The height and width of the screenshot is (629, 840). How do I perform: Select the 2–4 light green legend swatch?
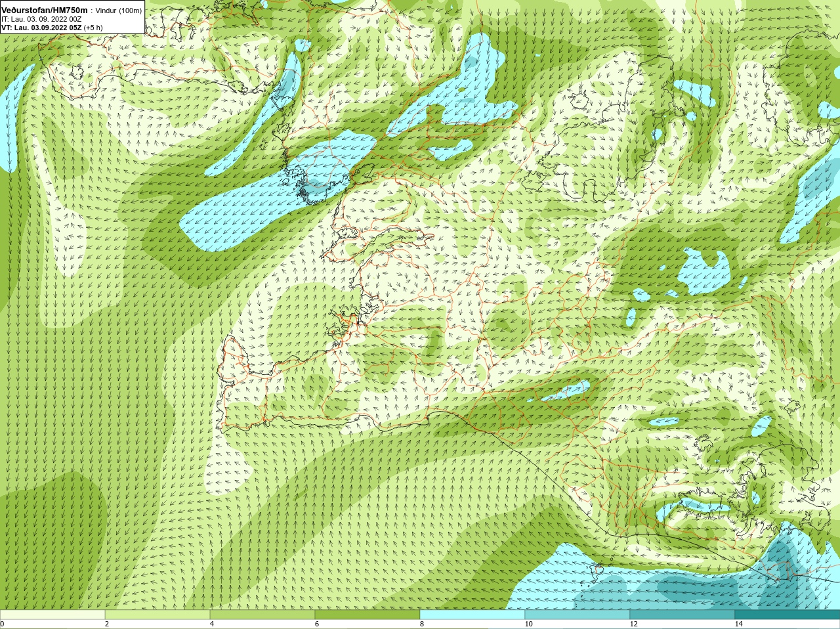(157, 615)
